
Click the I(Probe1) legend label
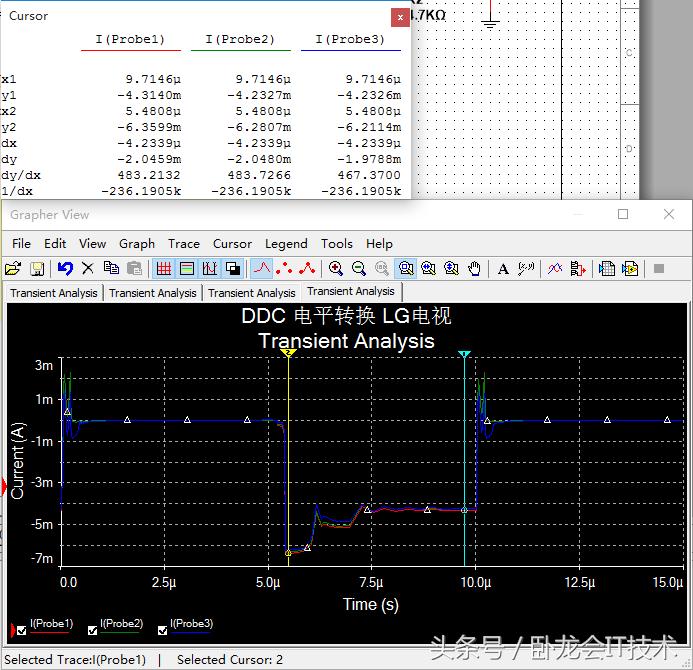pos(51,624)
